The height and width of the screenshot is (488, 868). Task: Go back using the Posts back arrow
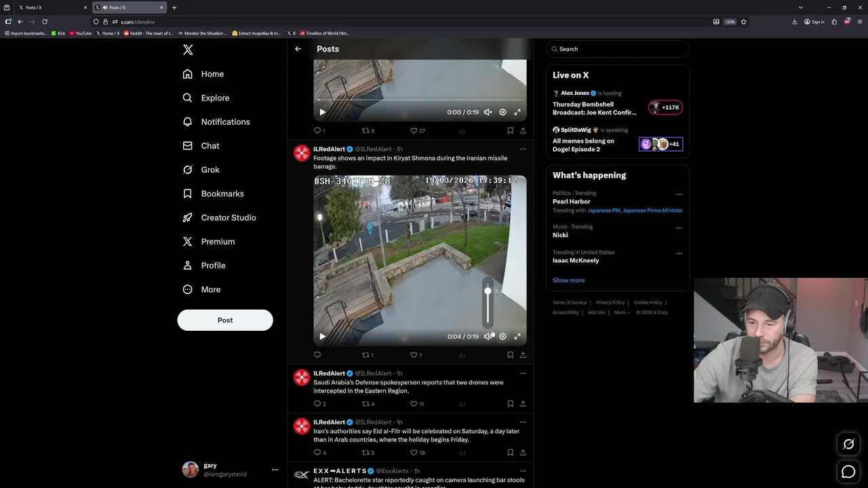coord(298,49)
